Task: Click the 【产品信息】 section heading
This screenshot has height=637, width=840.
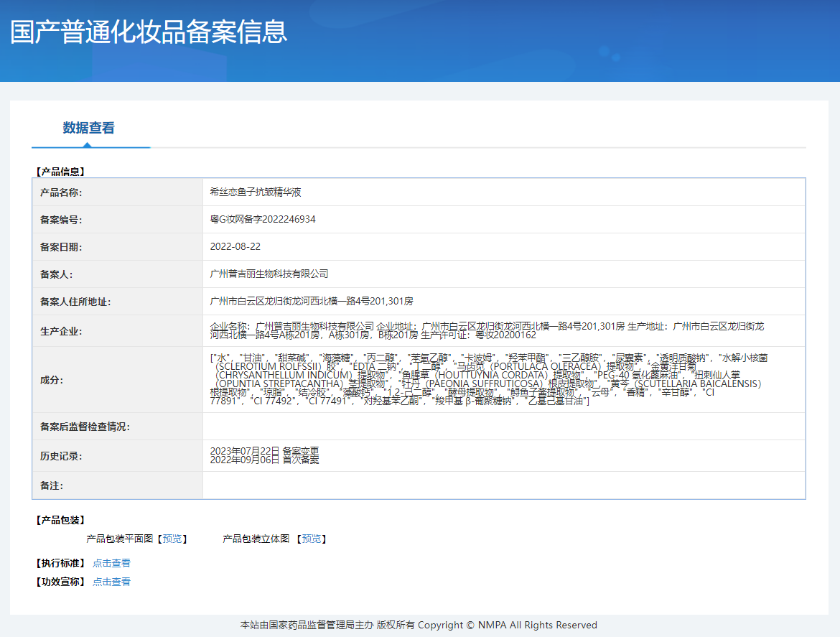Action: 60,172
